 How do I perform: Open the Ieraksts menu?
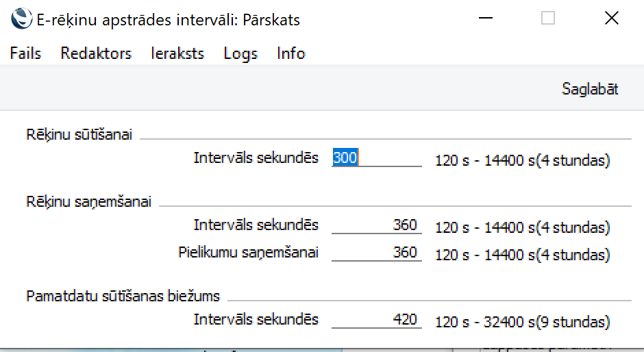(177, 53)
